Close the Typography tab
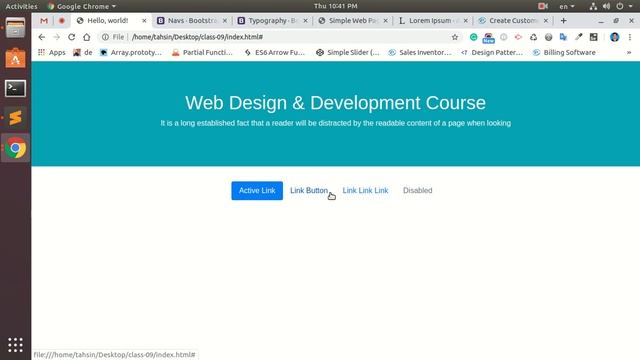Image resolution: width=640 pixels, height=360 pixels. pyautogui.click(x=305, y=20)
